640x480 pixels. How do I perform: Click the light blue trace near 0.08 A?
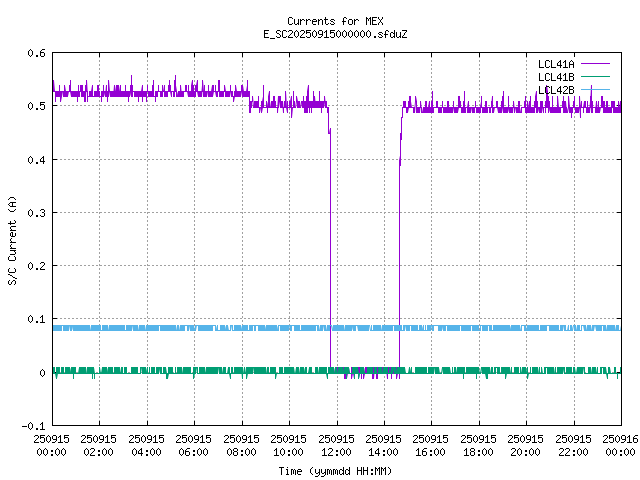pos(200,328)
